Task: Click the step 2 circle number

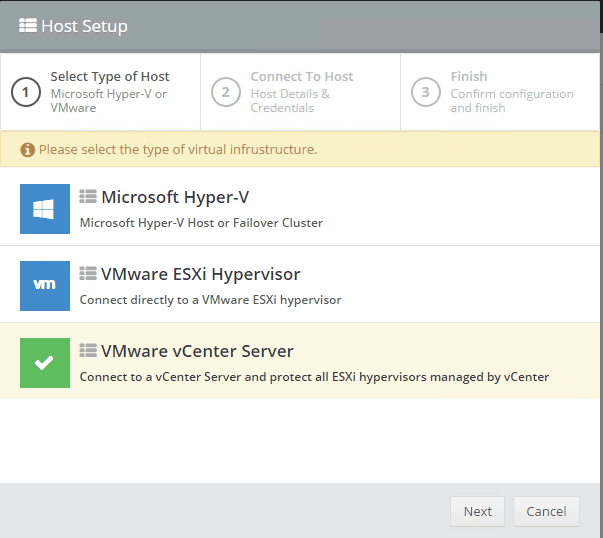Action: 226,92
